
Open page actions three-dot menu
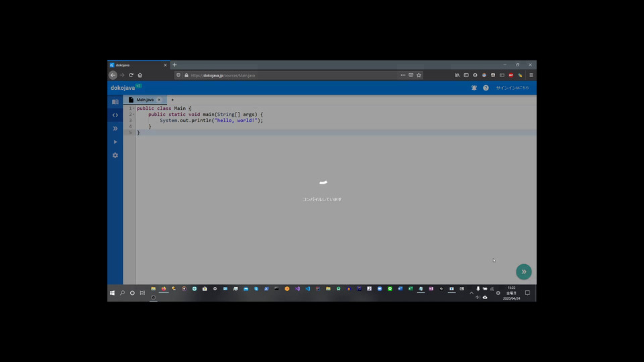coord(403,75)
